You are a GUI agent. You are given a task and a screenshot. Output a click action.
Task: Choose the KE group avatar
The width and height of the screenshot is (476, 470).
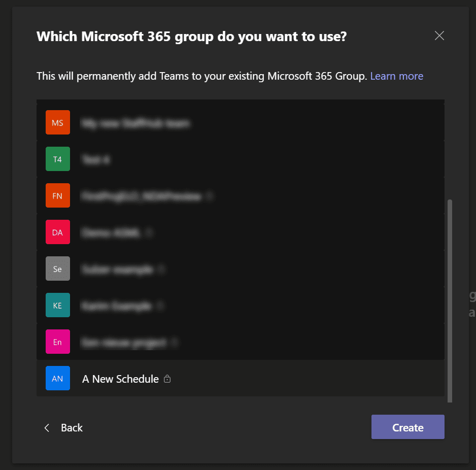coord(58,305)
